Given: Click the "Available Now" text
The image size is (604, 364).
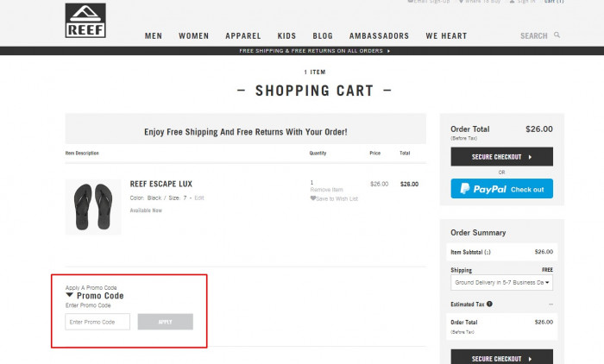Looking at the screenshot, I should 146,210.
